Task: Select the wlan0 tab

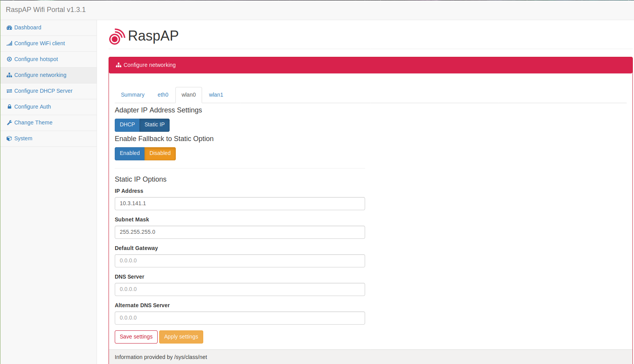Action: pyautogui.click(x=189, y=95)
